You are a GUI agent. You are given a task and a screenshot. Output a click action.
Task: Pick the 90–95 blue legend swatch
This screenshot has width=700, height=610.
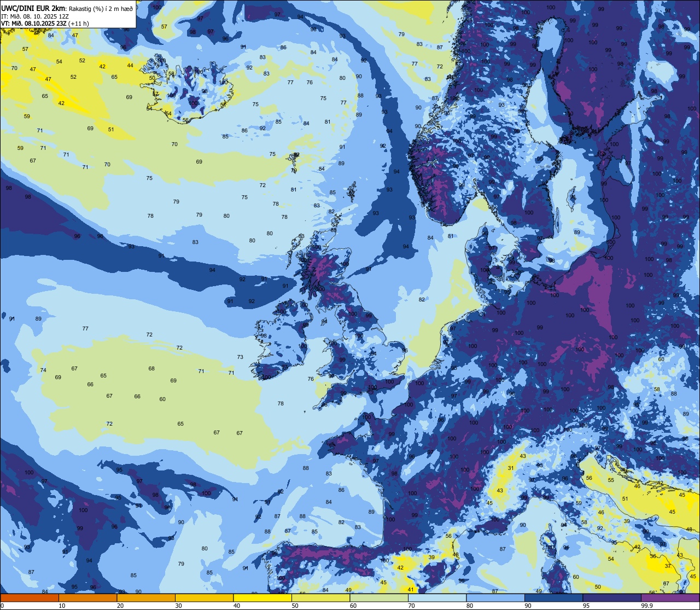(x=553, y=597)
